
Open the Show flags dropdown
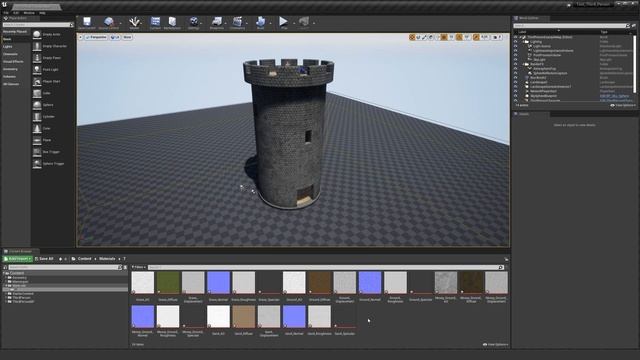pos(127,37)
